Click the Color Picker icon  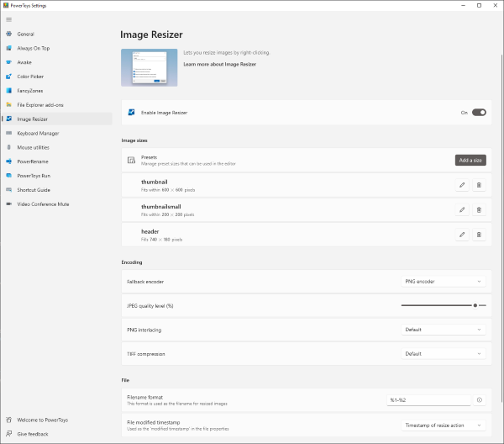(9, 77)
